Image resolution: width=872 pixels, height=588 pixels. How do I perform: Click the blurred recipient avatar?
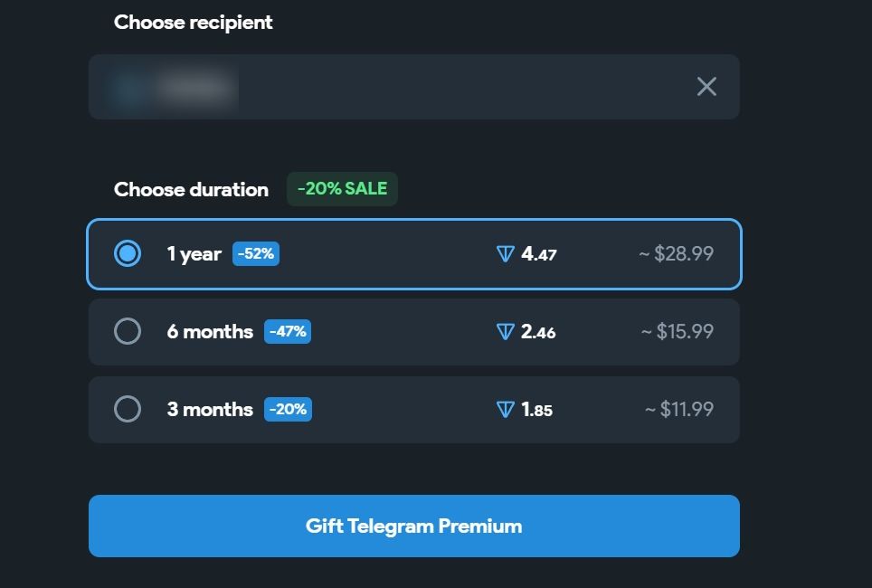tap(129, 88)
